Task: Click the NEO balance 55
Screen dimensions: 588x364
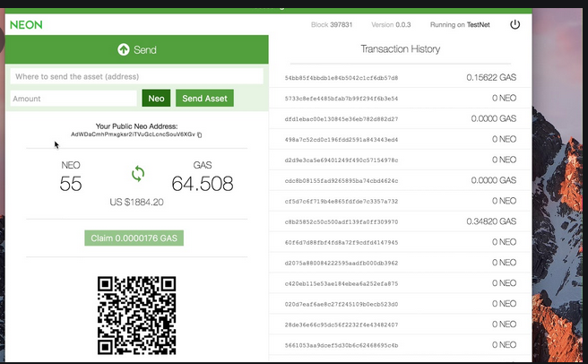Action: 71,184
